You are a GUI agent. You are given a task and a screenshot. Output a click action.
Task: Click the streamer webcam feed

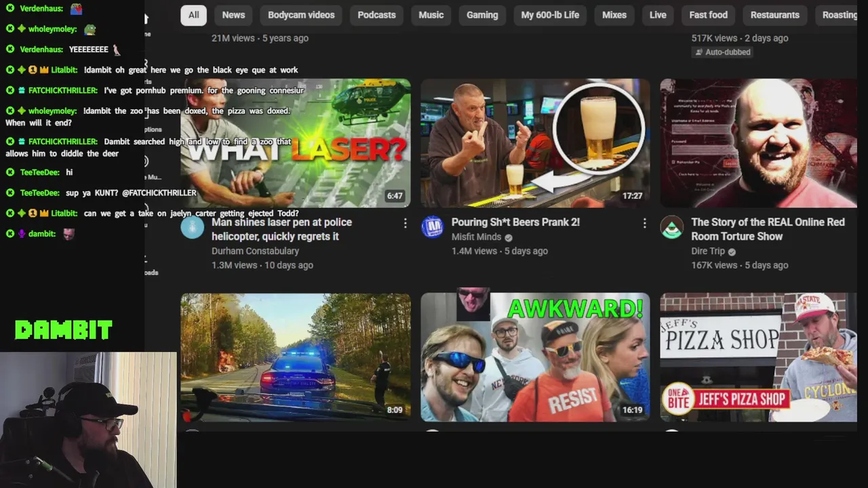pyautogui.click(x=88, y=420)
